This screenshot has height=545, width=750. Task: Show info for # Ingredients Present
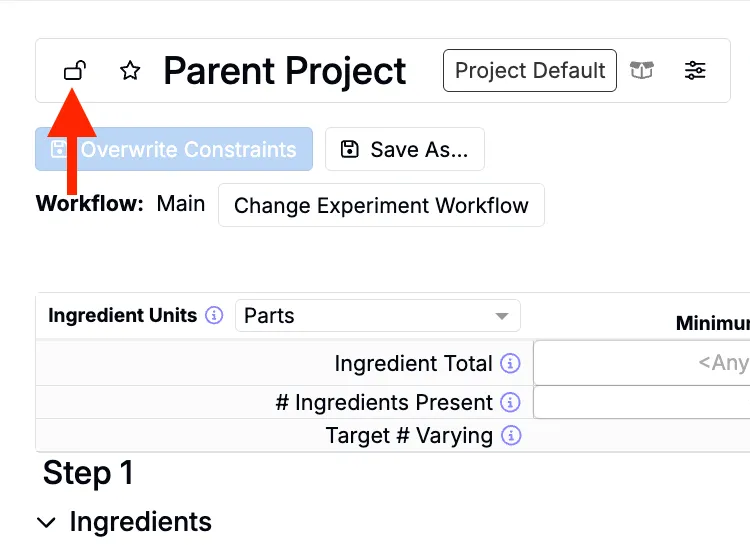coord(510,403)
